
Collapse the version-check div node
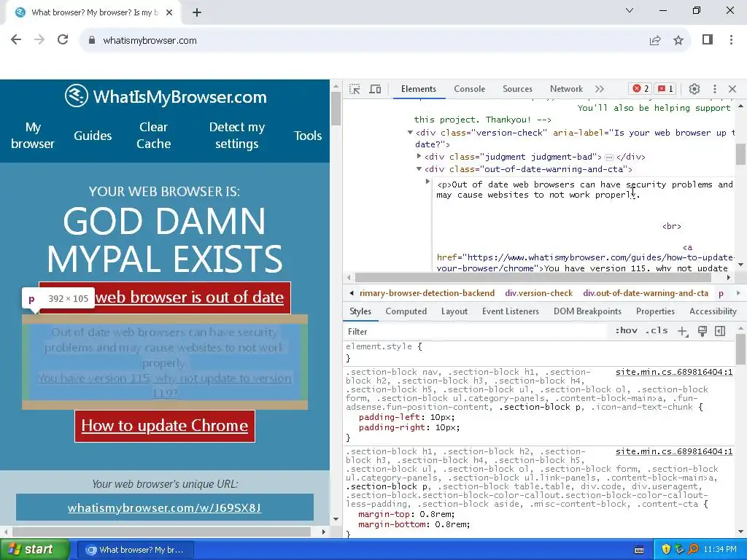pos(410,133)
